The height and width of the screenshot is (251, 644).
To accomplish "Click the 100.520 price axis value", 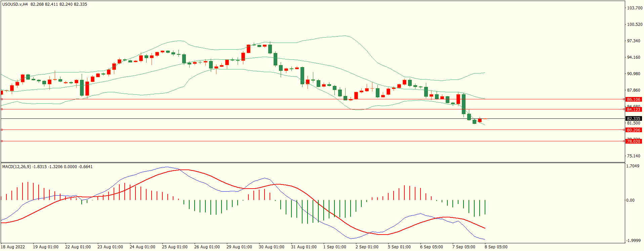I will [635, 24].
